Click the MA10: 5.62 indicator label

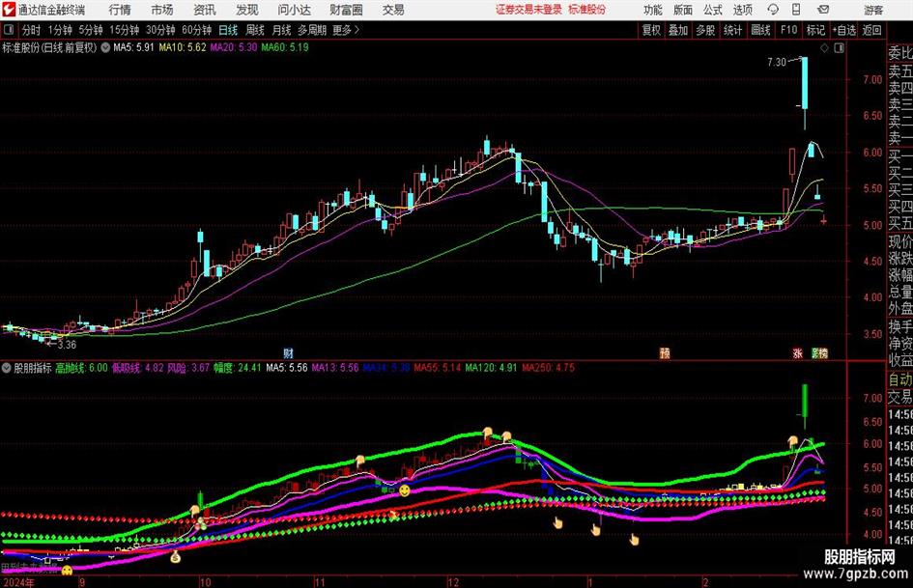183,47
